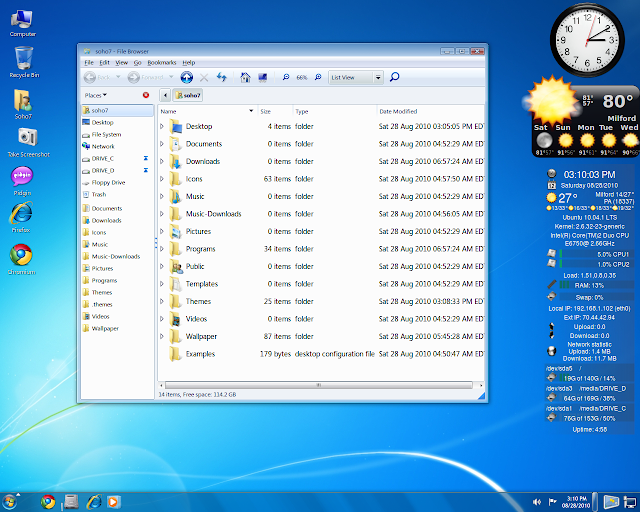640x512 pixels.
Task: Expand the Programs folder row
Action: [x=162, y=249]
